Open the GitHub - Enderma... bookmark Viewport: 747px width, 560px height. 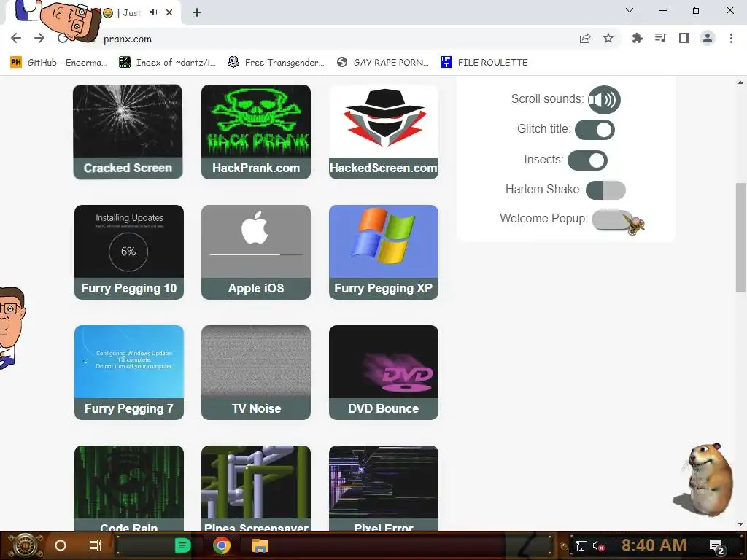pos(58,63)
